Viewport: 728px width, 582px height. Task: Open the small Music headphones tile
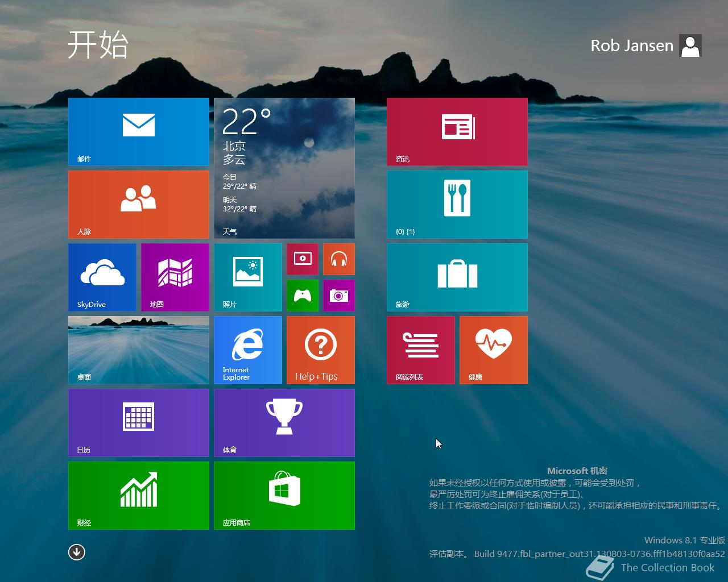339,259
